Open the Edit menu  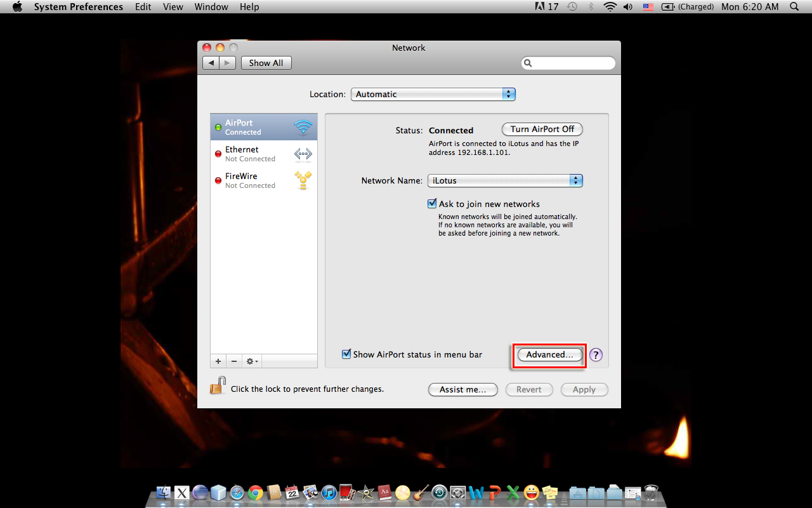pyautogui.click(x=143, y=7)
